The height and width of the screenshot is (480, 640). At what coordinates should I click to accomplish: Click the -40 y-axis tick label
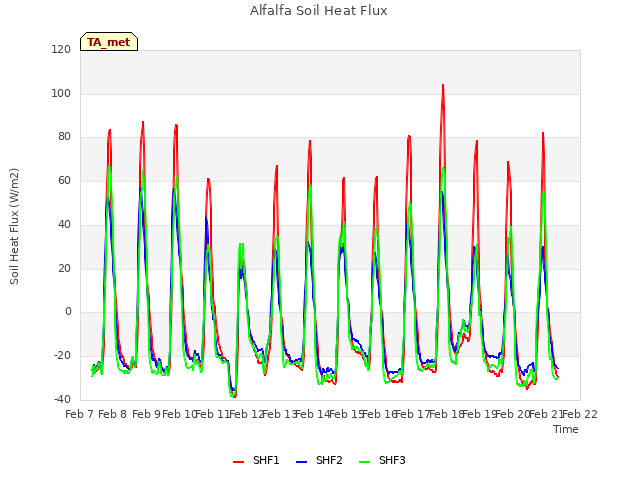(62, 399)
